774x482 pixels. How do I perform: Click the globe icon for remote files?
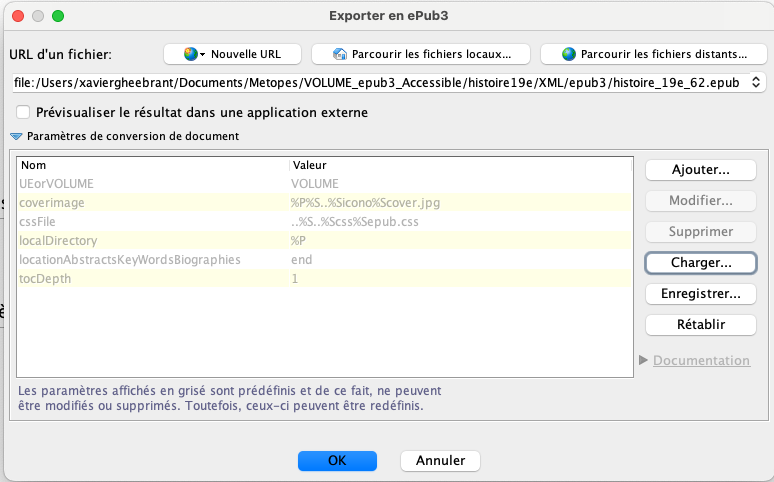(x=569, y=54)
